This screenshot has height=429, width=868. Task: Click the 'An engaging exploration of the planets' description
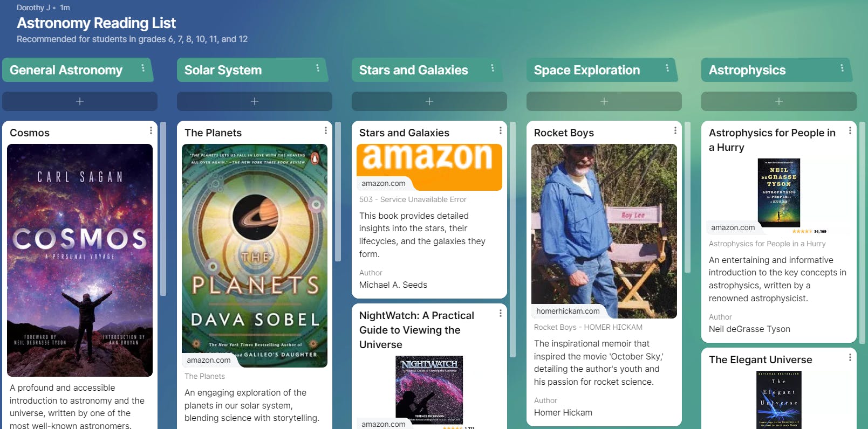click(x=252, y=405)
